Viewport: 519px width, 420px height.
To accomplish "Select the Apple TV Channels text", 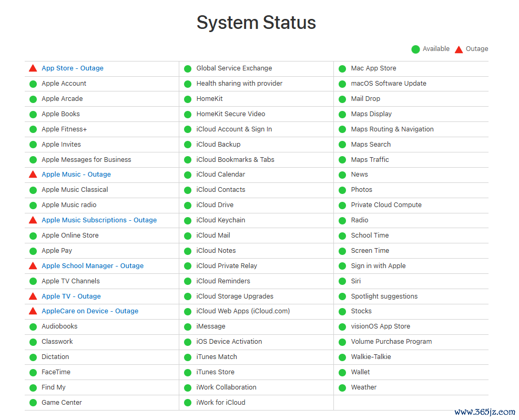I will (70, 281).
